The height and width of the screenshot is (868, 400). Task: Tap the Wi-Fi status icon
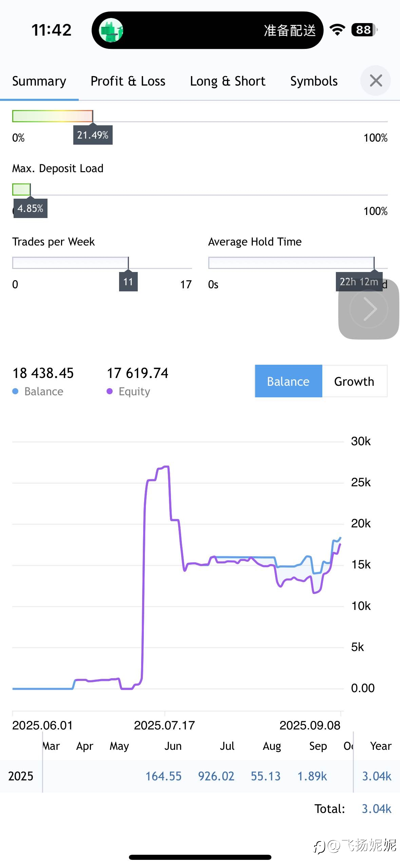pyautogui.click(x=337, y=30)
